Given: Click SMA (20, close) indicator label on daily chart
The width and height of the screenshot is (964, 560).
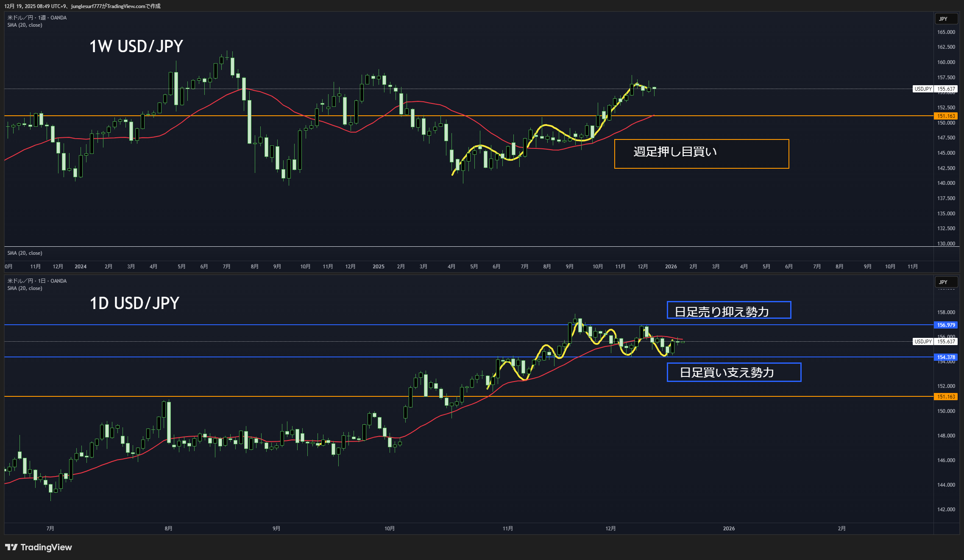Looking at the screenshot, I should pos(25,288).
